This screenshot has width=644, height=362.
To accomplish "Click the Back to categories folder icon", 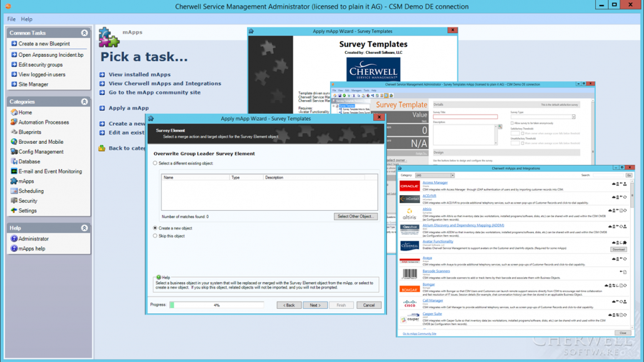I will click(x=102, y=148).
